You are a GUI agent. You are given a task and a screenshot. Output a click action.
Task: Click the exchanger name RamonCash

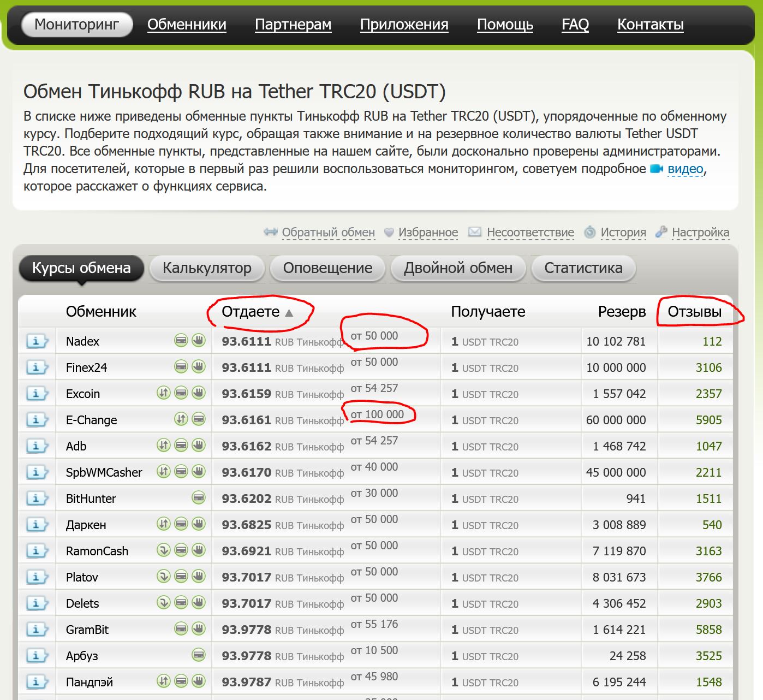coord(97,551)
